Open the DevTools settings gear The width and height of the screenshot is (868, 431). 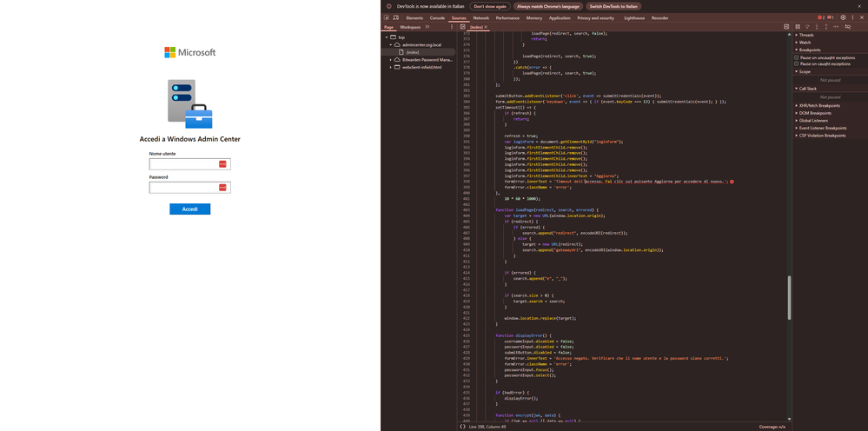[843, 17]
